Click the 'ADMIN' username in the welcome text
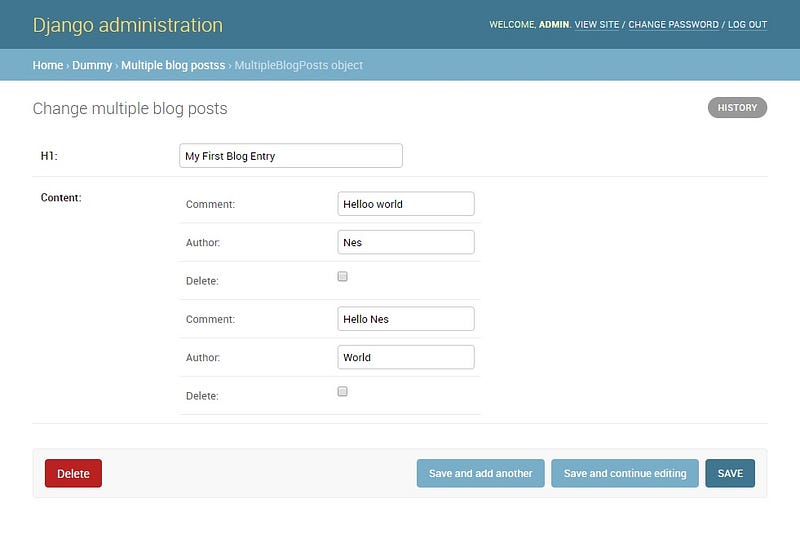Viewport: 800px width, 547px height. [x=554, y=24]
